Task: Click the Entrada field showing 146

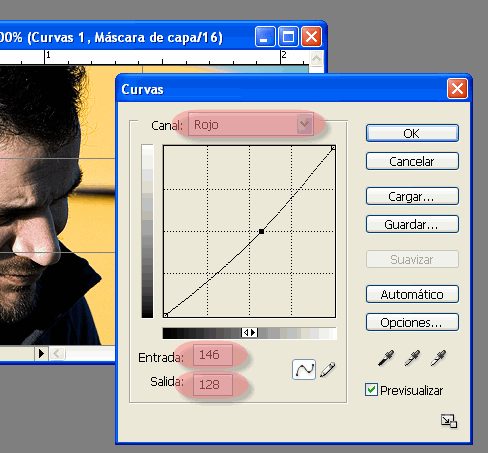Action: pos(213,355)
